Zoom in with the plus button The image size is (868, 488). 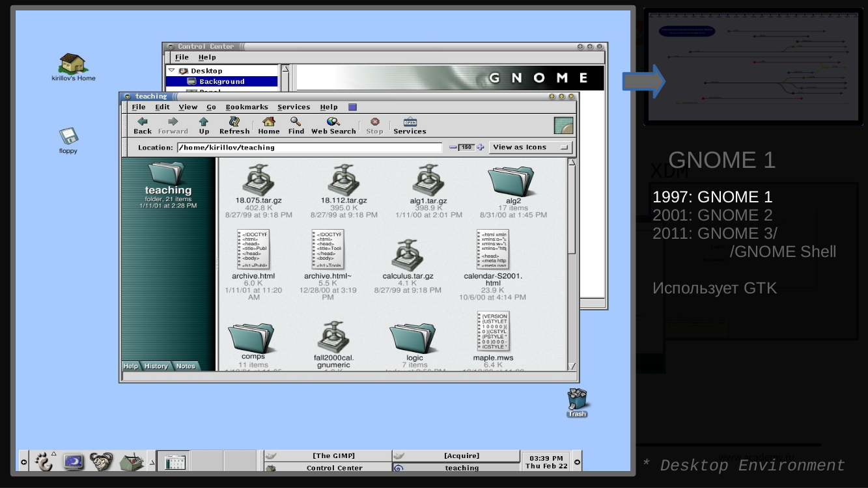pos(481,147)
